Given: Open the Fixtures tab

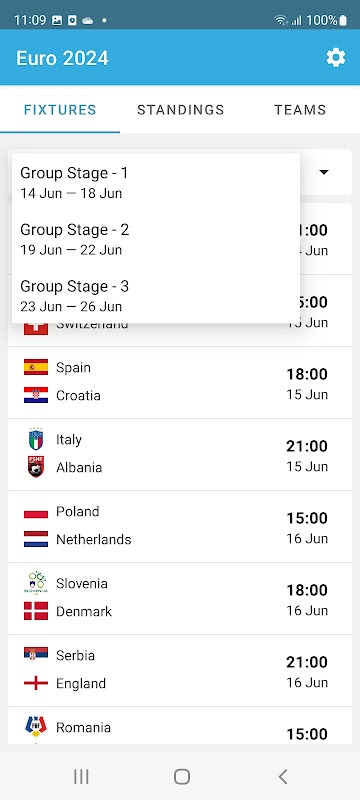Looking at the screenshot, I should pos(60,110).
